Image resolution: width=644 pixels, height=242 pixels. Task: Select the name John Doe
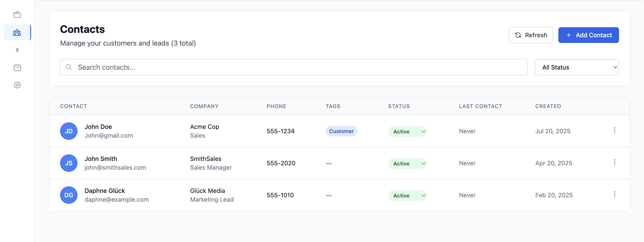(x=98, y=127)
